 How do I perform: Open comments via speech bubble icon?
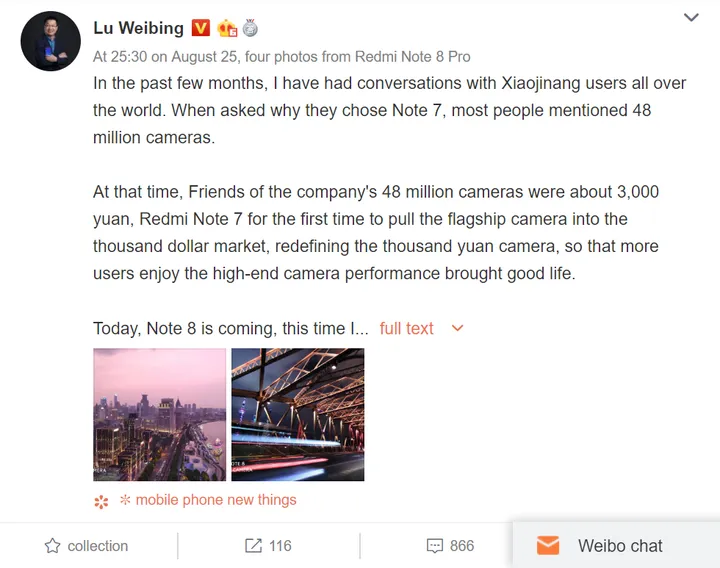point(434,546)
